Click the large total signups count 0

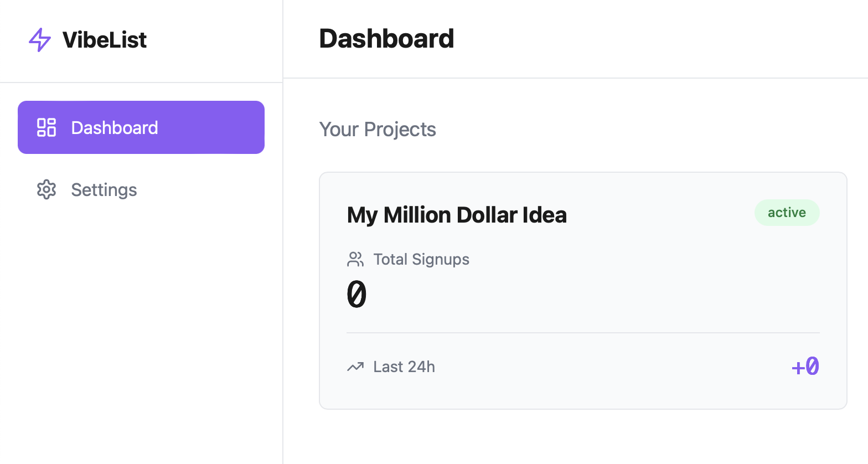356,294
